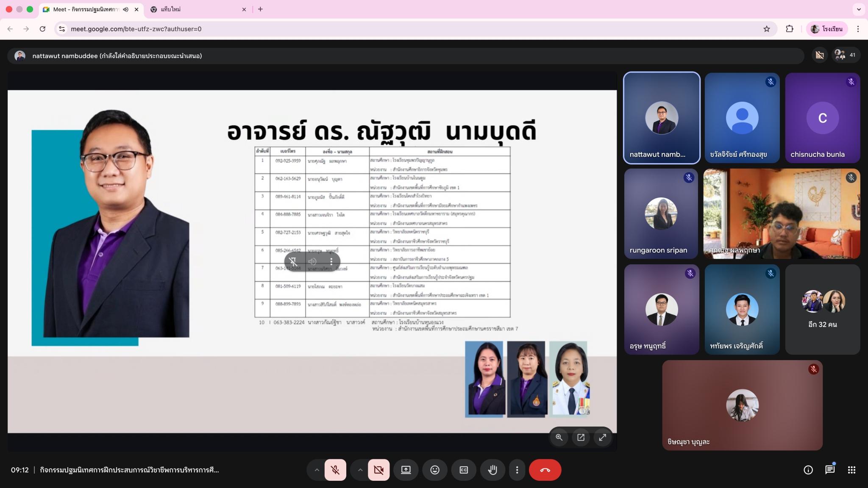868x488 pixels.
Task: Click the present screen icon
Action: tap(406, 470)
